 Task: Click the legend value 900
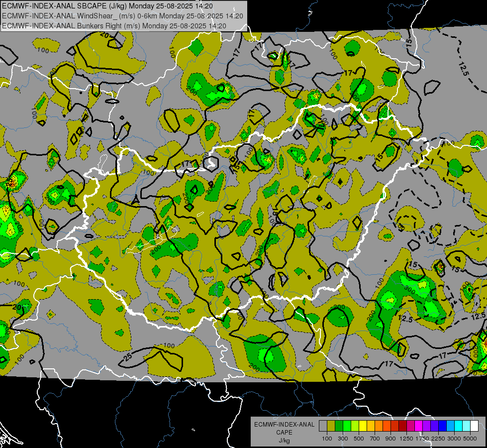coord(390,439)
